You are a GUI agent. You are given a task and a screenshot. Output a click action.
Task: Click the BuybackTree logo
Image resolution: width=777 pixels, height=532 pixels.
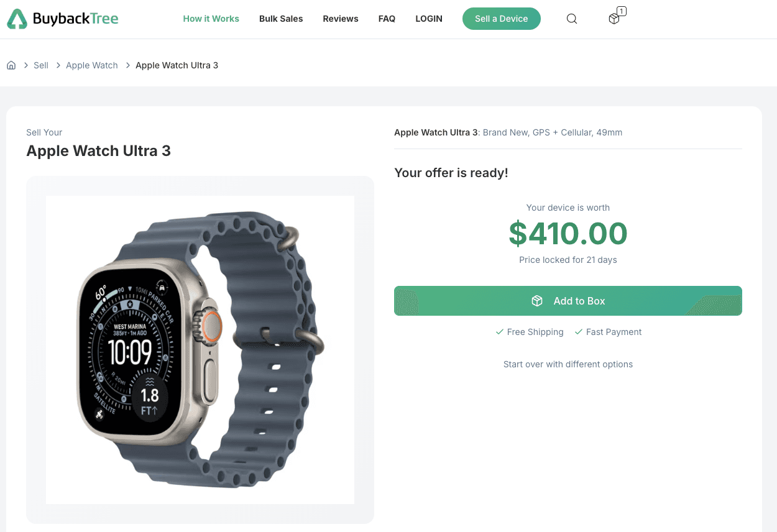(x=62, y=19)
